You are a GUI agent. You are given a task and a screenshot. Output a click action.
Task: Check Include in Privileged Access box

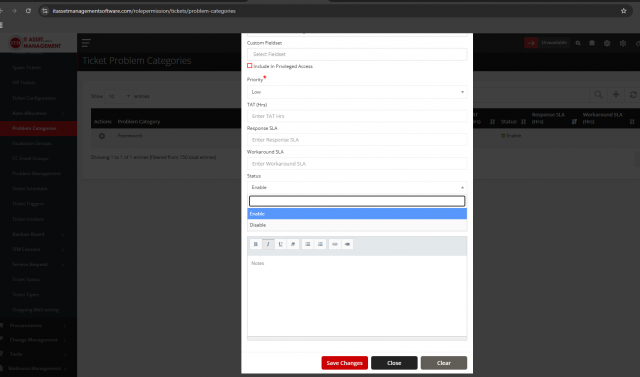pos(249,66)
